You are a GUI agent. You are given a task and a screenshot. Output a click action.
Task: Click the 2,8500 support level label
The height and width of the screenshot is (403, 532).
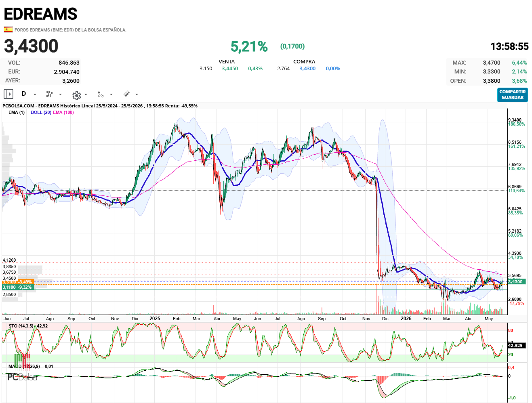tap(9, 294)
